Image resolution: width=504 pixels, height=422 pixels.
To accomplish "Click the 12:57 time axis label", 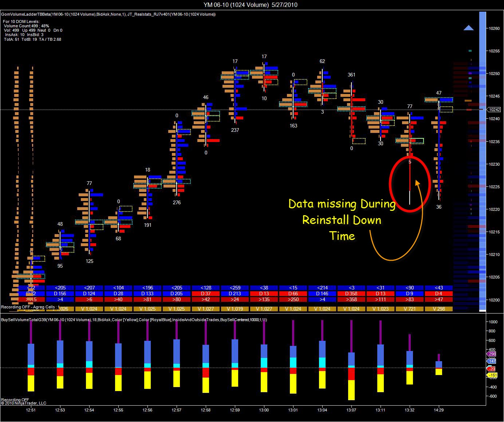I will pyautogui.click(x=177, y=410).
